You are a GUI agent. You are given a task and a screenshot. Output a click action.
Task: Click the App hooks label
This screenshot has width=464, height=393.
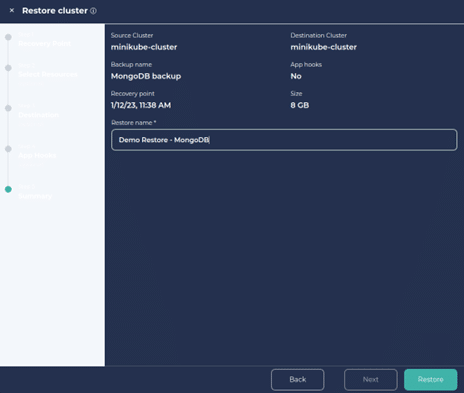pos(306,64)
